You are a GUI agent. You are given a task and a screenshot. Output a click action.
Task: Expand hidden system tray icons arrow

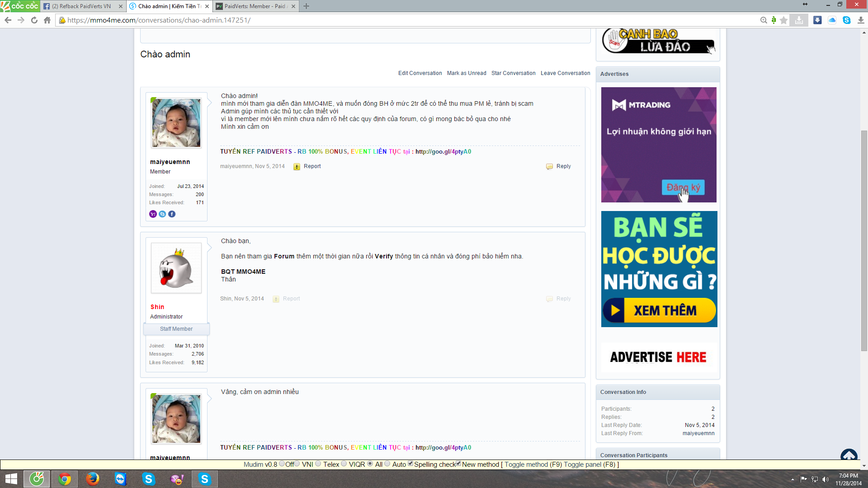pyautogui.click(x=793, y=479)
